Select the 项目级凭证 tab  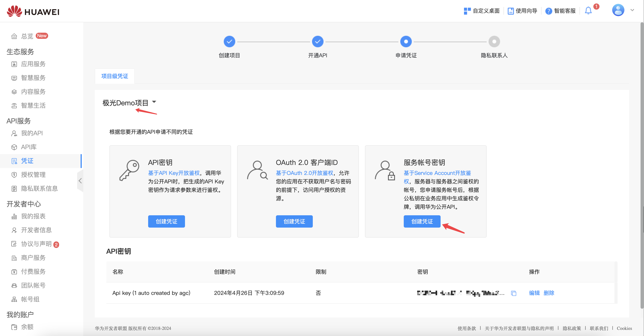pyautogui.click(x=115, y=76)
